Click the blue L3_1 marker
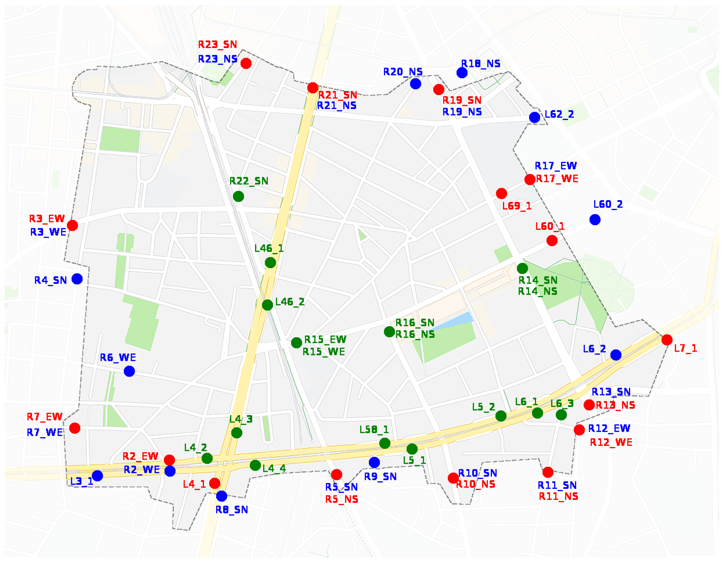 pyautogui.click(x=97, y=476)
